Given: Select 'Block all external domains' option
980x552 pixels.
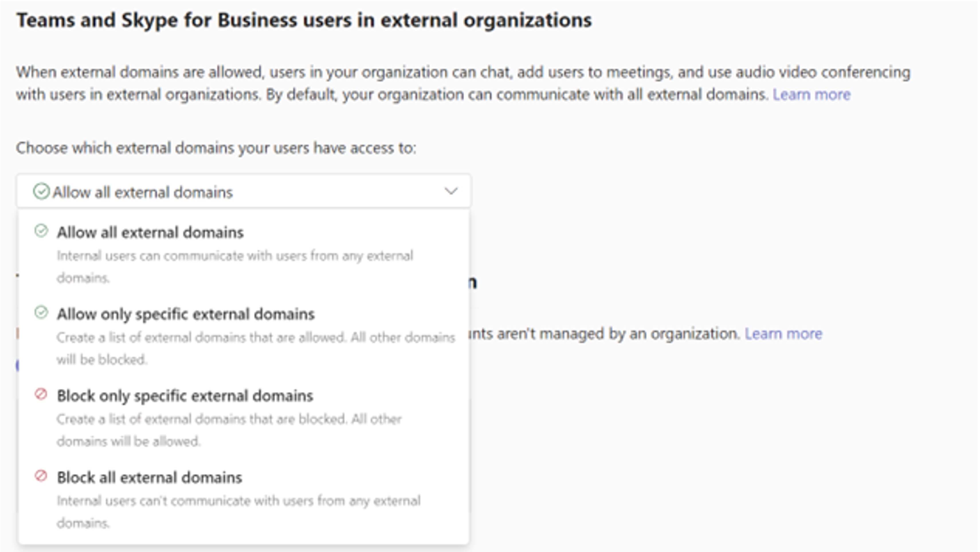Looking at the screenshot, I should 149,478.
